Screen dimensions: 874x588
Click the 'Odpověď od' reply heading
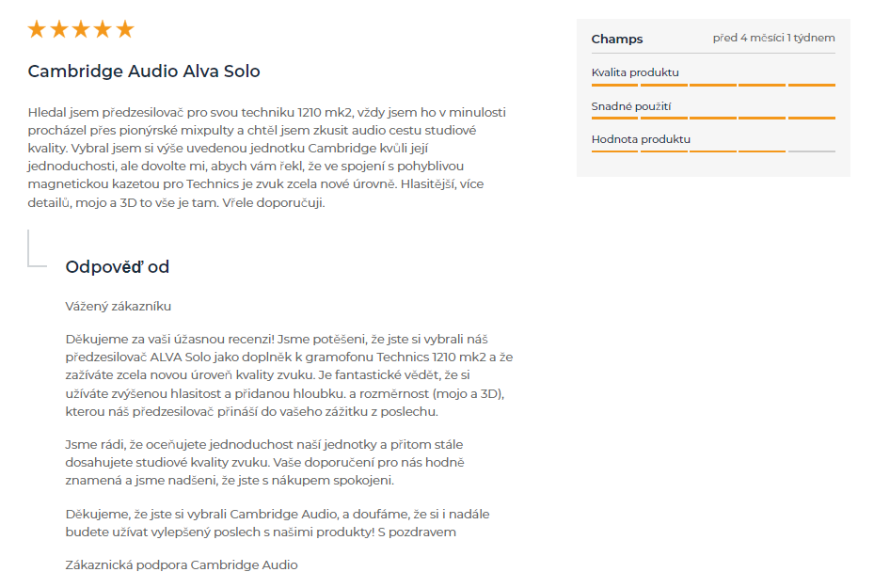click(117, 267)
